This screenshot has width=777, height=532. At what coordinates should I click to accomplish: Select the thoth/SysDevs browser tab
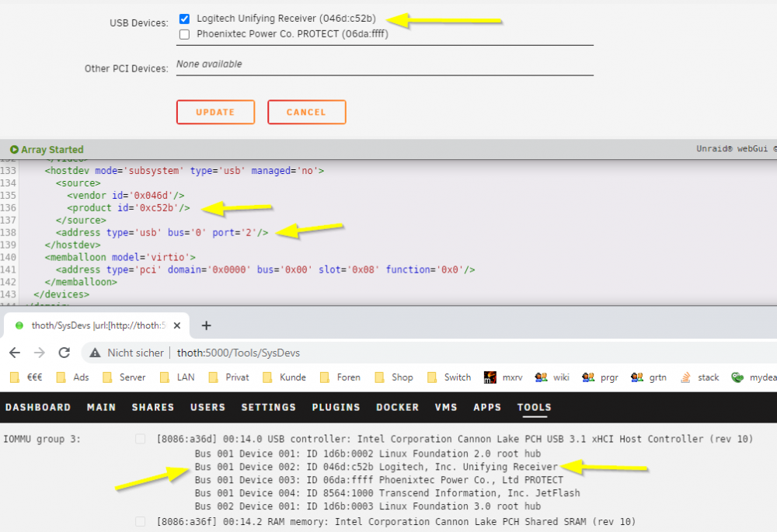tap(96, 325)
